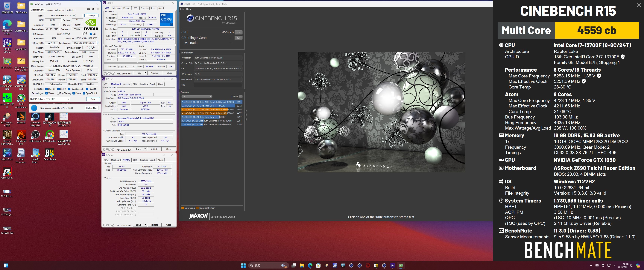The width and height of the screenshot is (644, 270).
Task: Switch to the Advanced tab in GPU-Z
Action: (60, 10)
